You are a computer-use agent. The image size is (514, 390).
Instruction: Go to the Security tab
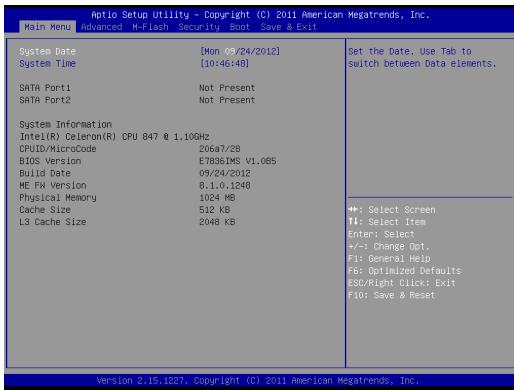[x=199, y=27]
